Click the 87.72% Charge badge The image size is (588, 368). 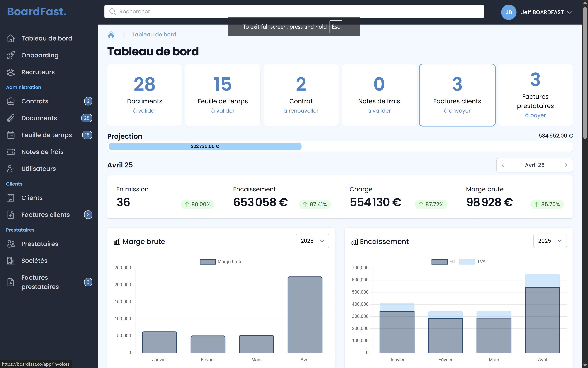[431, 204]
